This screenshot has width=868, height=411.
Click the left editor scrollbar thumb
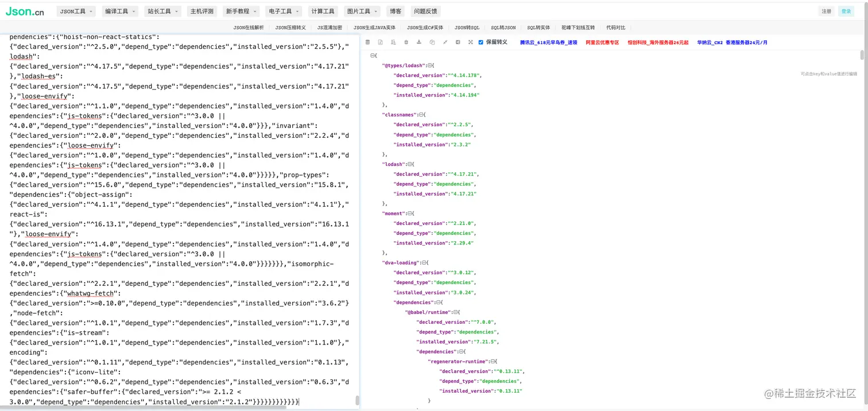356,400
